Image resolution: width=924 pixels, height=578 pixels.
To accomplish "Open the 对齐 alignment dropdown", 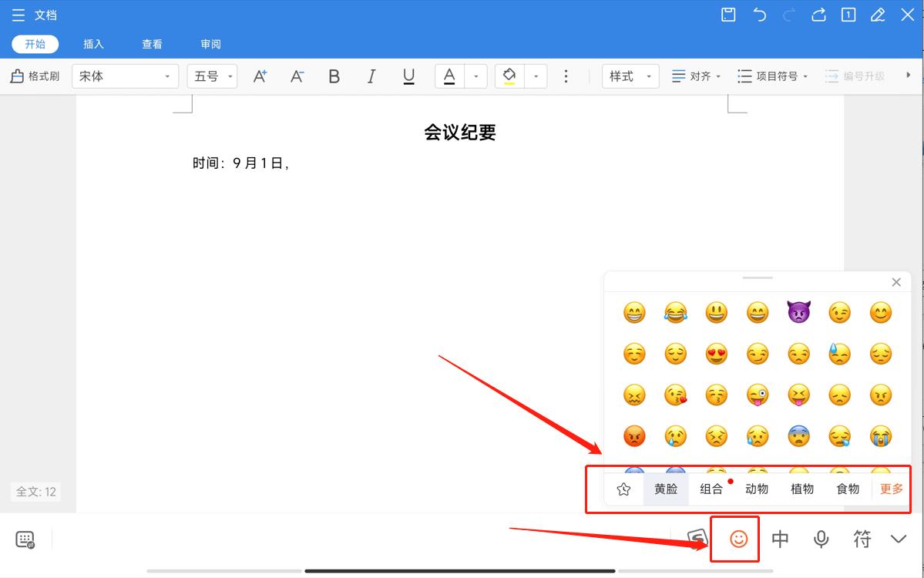I will point(696,76).
